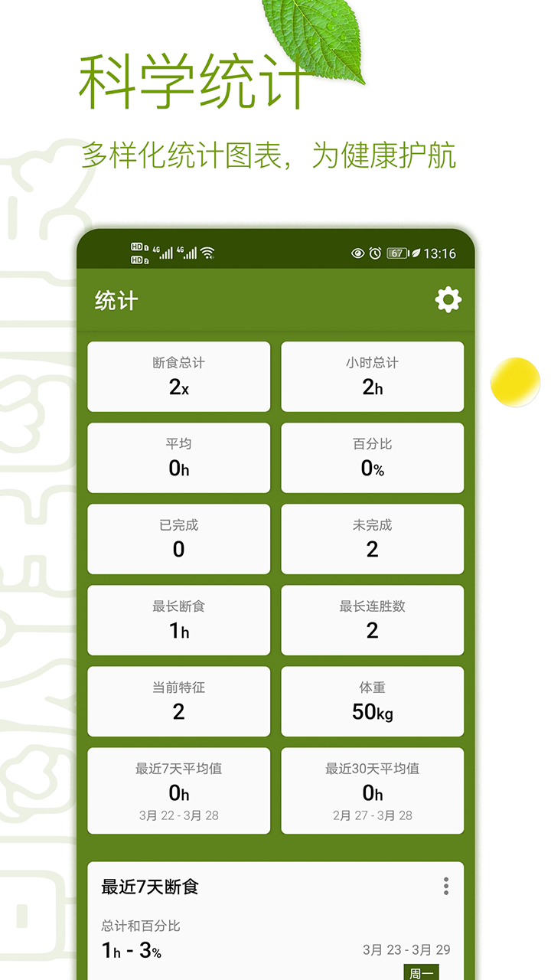Tap the power saving leaf icon in status bar
Image resolution: width=551 pixels, height=980 pixels.
[416, 253]
